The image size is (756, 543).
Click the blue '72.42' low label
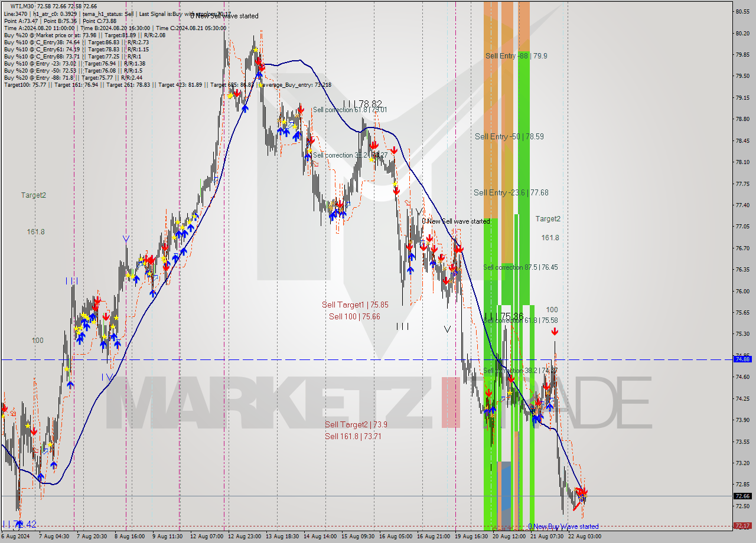click(x=25, y=524)
